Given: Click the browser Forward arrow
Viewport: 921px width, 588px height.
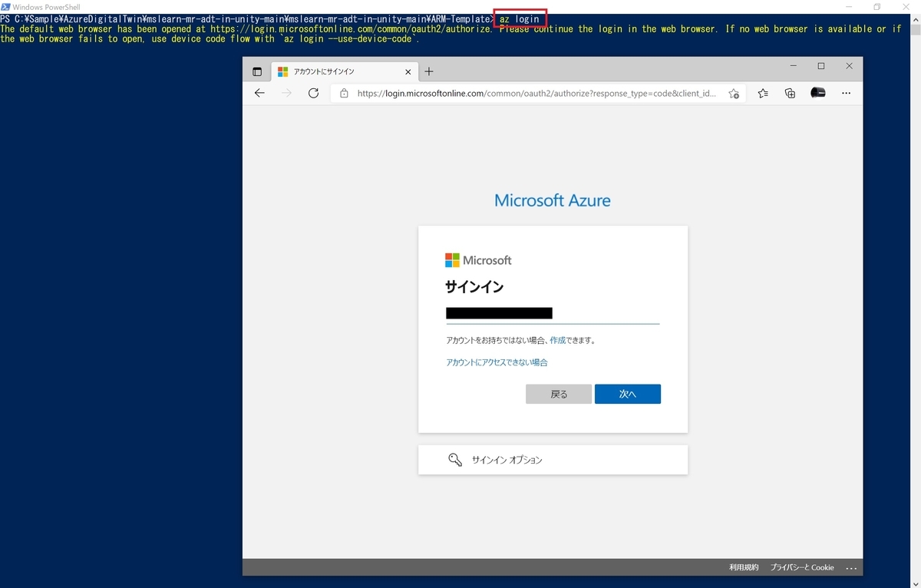Looking at the screenshot, I should point(286,93).
